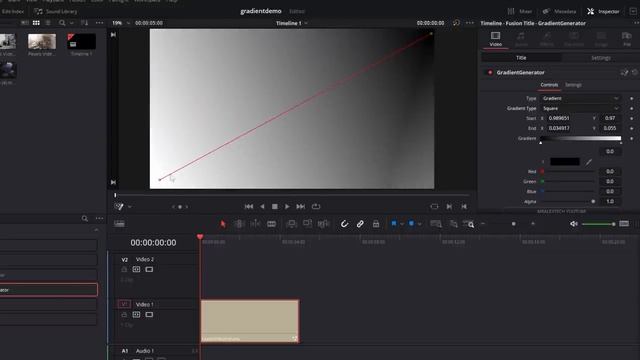Add a blue marker to timeline
This screenshot has width=640, height=360.
click(411, 224)
